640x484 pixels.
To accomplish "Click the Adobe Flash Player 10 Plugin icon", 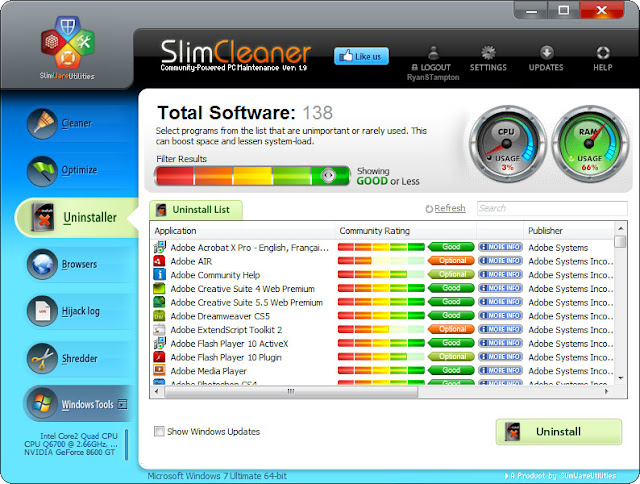I will click(159, 357).
